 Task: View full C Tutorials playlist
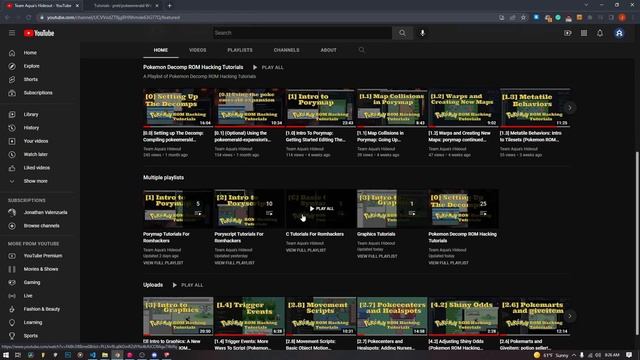pos(306,250)
